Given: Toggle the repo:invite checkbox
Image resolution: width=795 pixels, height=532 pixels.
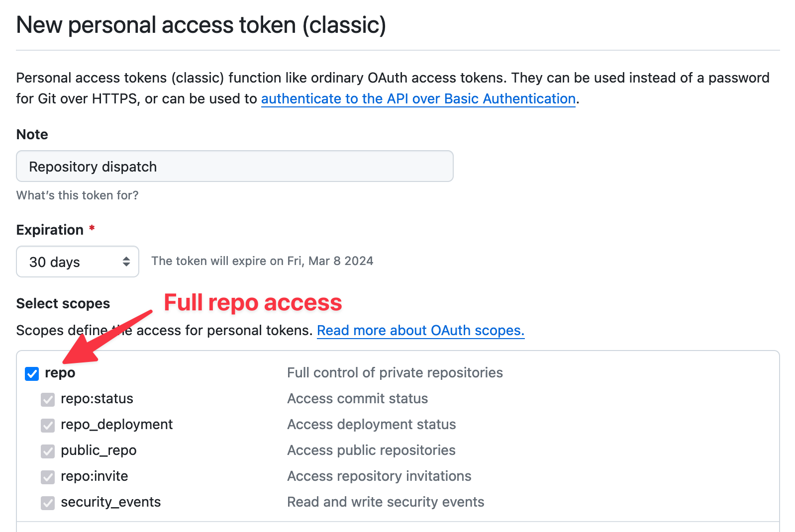Looking at the screenshot, I should tap(48, 477).
